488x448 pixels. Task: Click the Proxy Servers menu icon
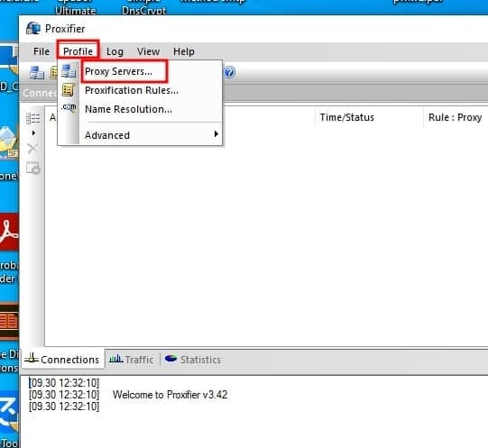click(69, 71)
